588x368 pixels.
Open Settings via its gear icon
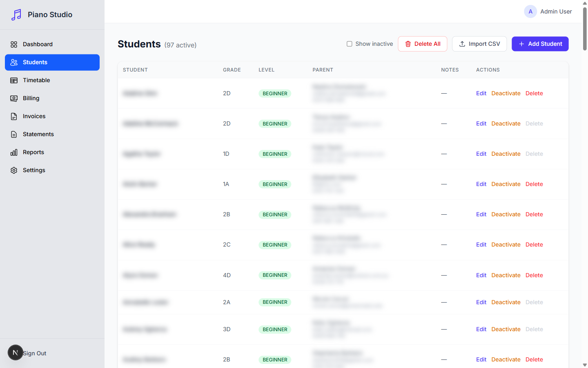(x=14, y=170)
